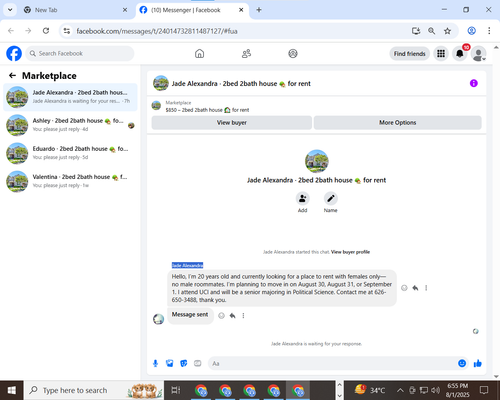Open more options for 'Message sent' bubble
500x400 pixels.
(243, 315)
